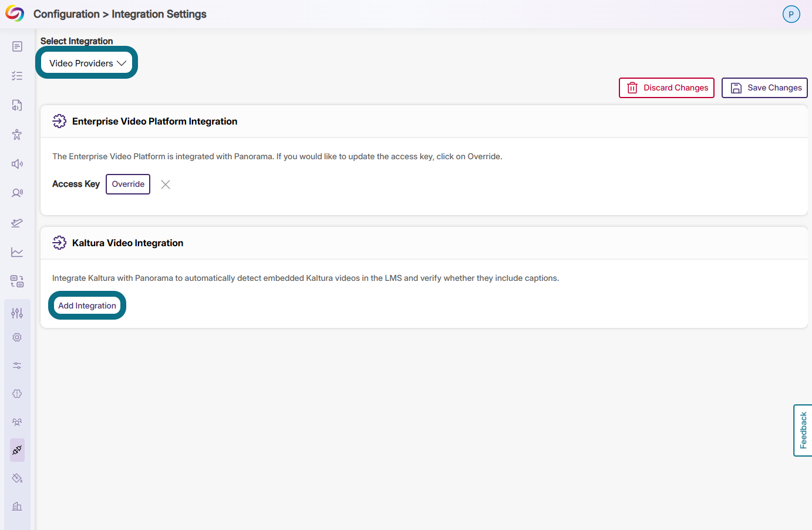
Task: Open the building organization sidebar icon
Action: pyautogui.click(x=17, y=506)
